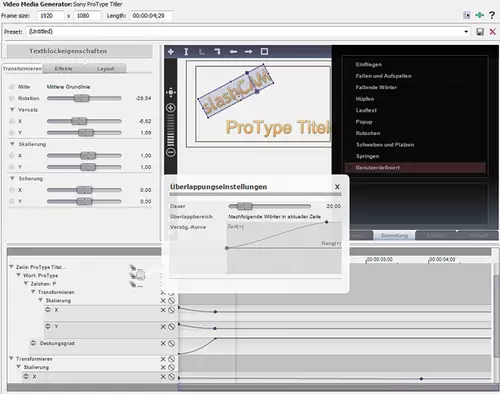Collapse the Zeichen: P tree node
This screenshot has width=500, height=394.
pos(26,283)
